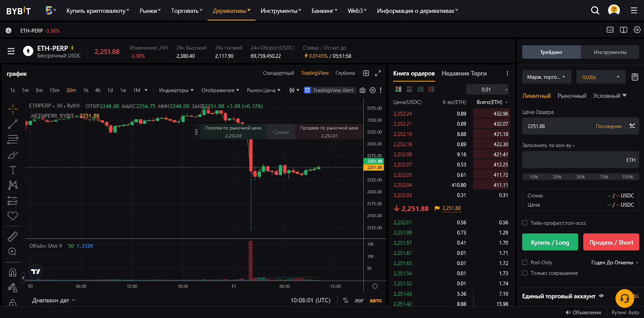The height and width of the screenshot is (318, 644).
Task: Open the Марж. торго... margin mode dropdown
Action: [x=547, y=77]
